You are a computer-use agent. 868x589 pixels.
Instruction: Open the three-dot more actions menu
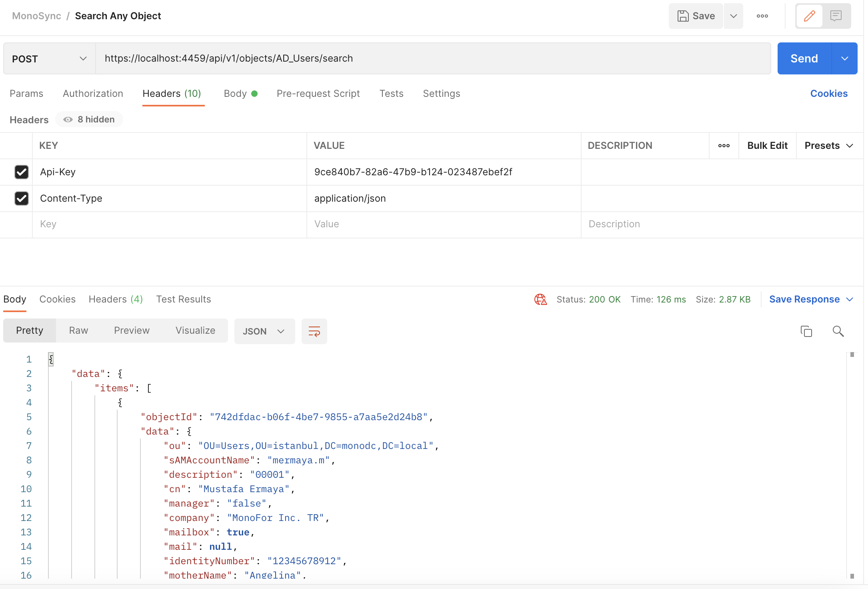pos(762,16)
